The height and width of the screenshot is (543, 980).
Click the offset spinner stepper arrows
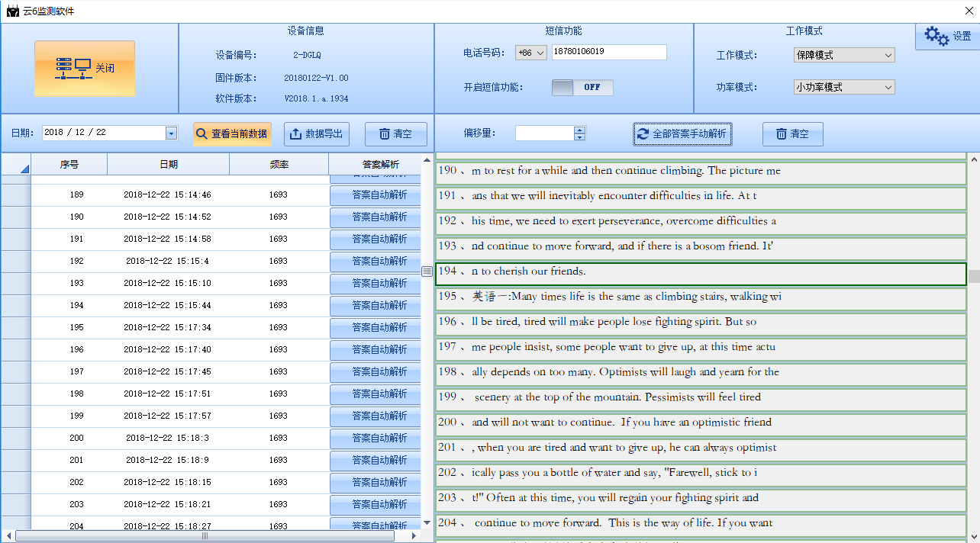(579, 133)
